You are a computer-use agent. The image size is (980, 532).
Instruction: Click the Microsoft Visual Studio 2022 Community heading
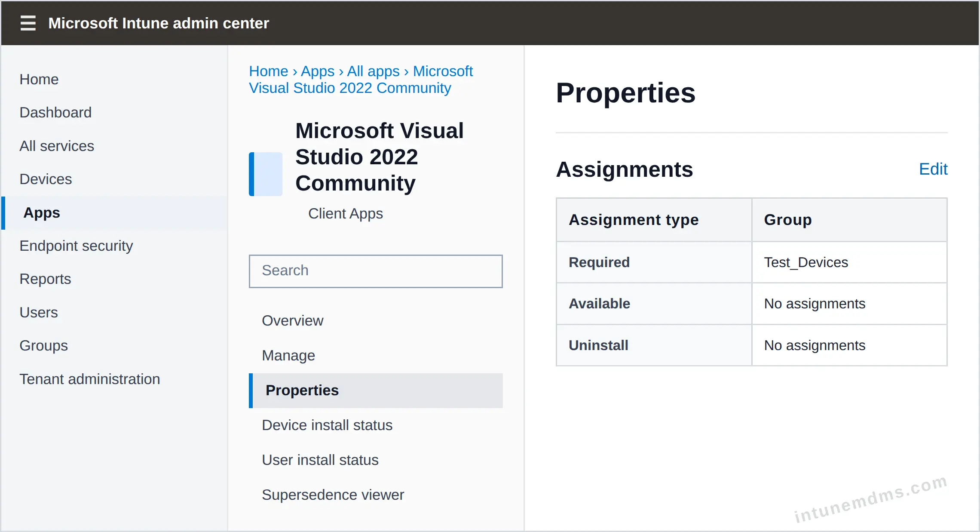tap(380, 157)
